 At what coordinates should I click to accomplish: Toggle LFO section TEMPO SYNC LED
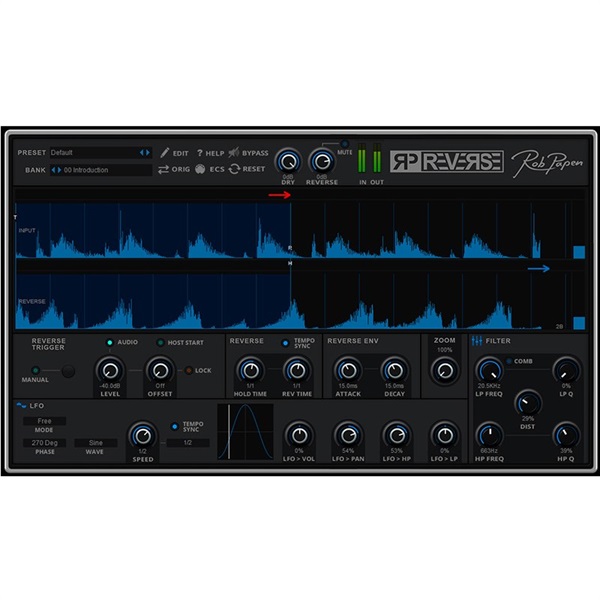click(x=174, y=426)
